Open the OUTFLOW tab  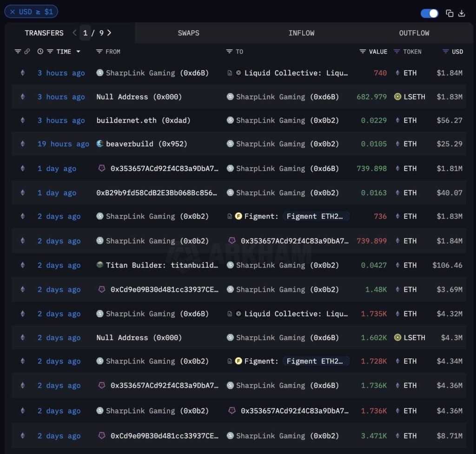[414, 33]
